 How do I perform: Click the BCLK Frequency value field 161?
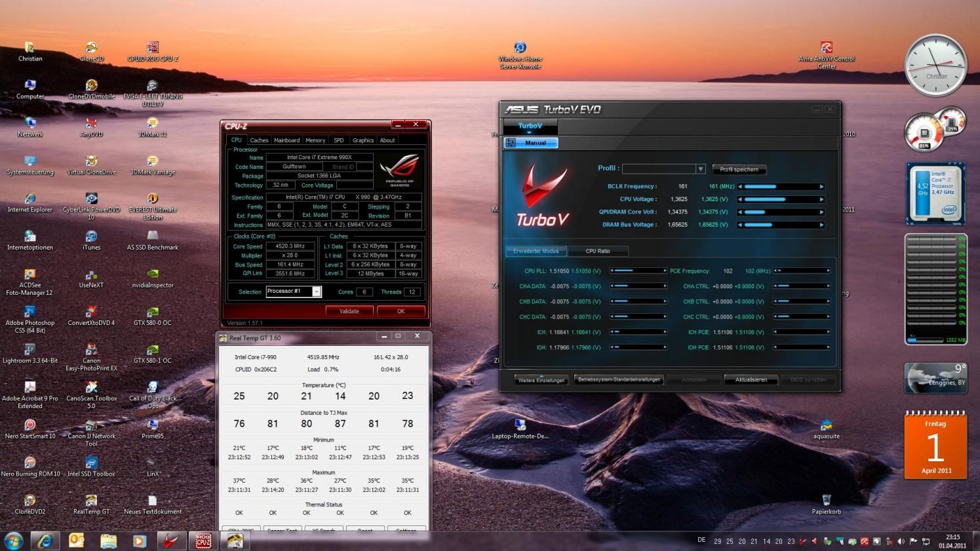click(x=682, y=187)
